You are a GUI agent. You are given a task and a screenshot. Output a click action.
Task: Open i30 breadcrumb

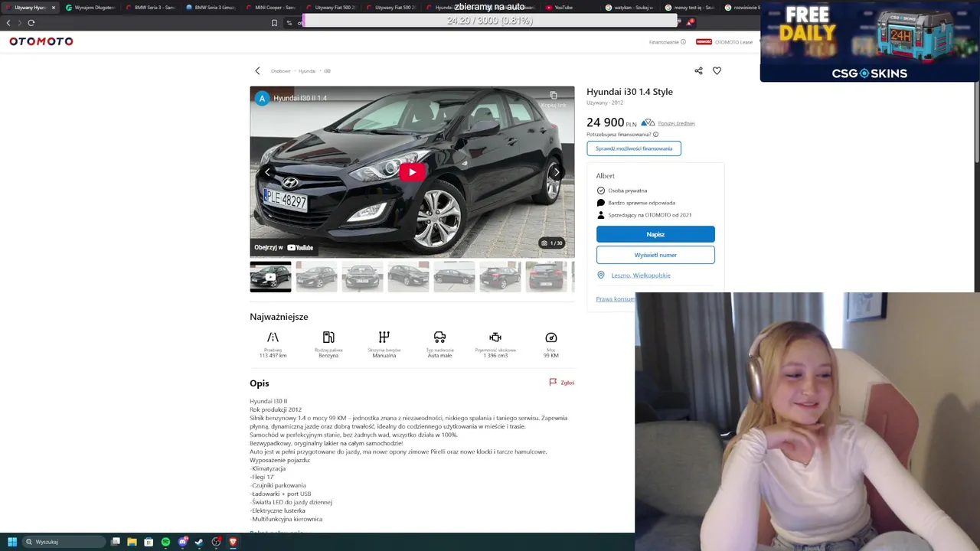[x=327, y=71]
